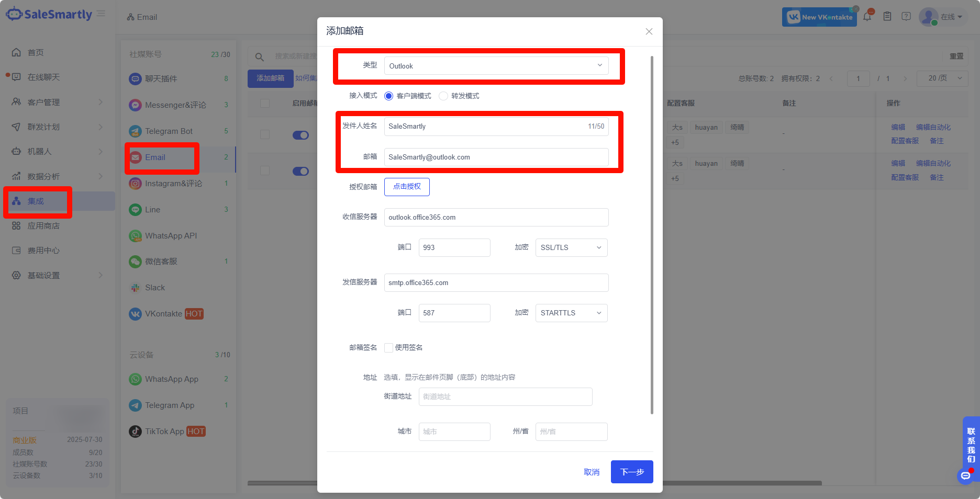Click the 点击授权 authorization button
This screenshot has width=980, height=499.
click(407, 187)
